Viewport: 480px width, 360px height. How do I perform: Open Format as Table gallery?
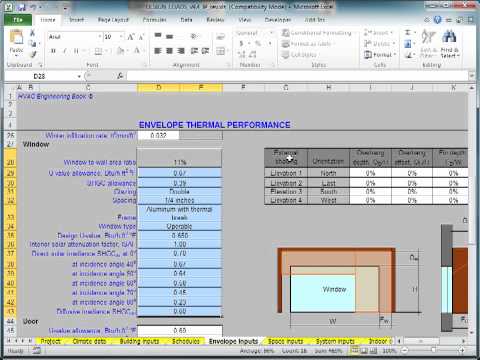[x=308, y=44]
